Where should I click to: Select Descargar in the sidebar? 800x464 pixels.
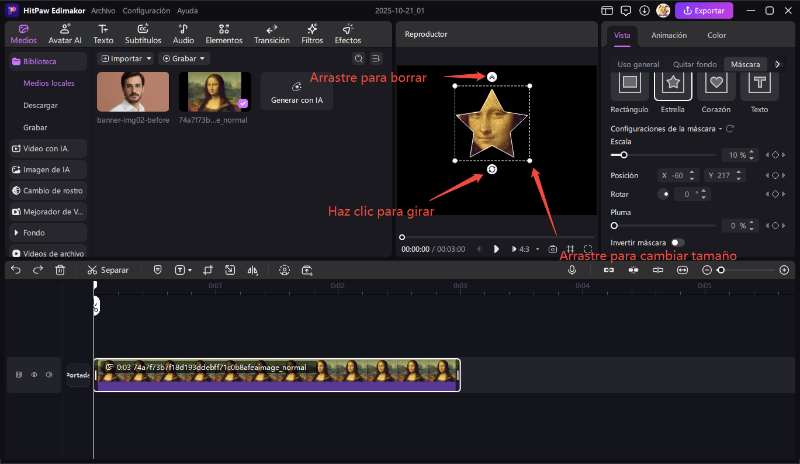point(40,105)
